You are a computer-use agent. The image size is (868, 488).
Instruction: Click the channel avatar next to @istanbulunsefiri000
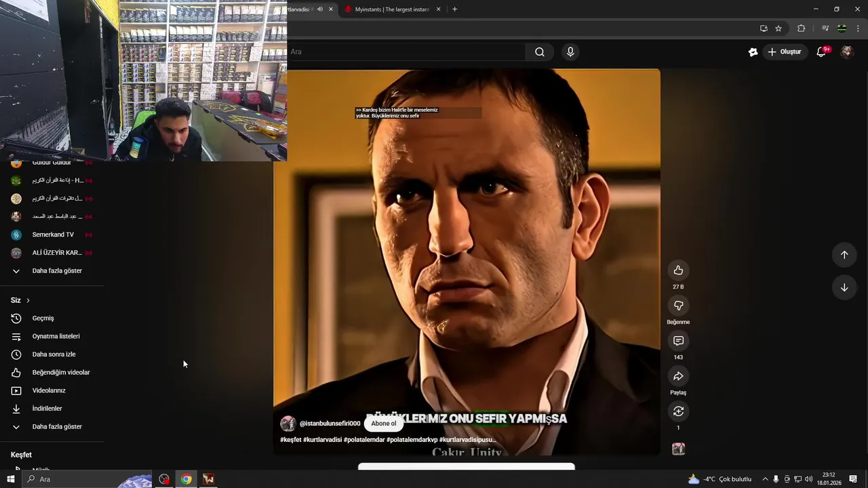(288, 424)
